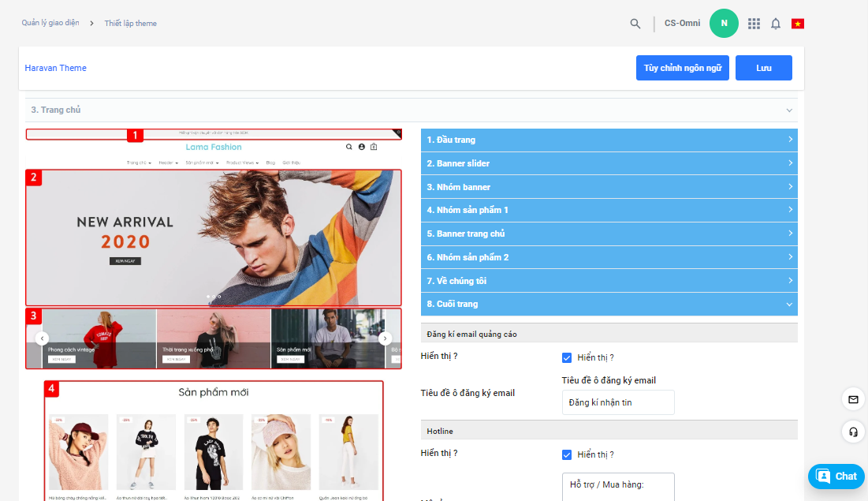Viewport: 868px width, 501px height.
Task: Click the carousel left arrow in banner group
Action: (42, 338)
